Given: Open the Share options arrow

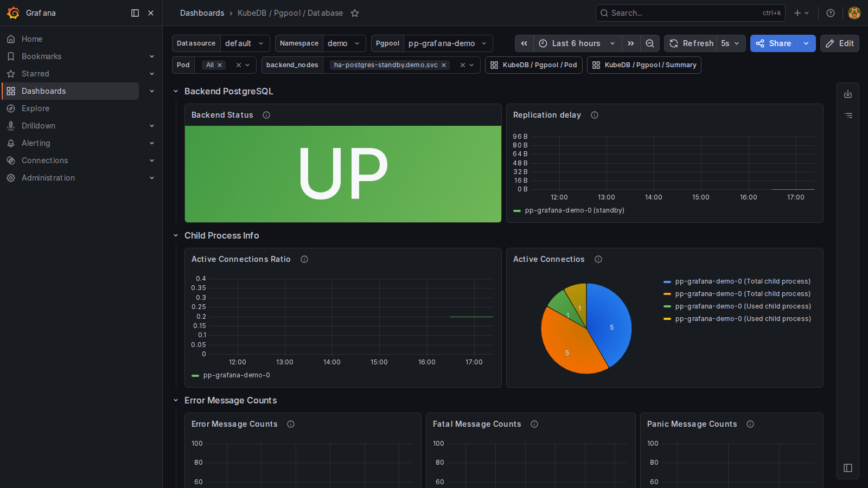Looking at the screenshot, I should pos(806,43).
